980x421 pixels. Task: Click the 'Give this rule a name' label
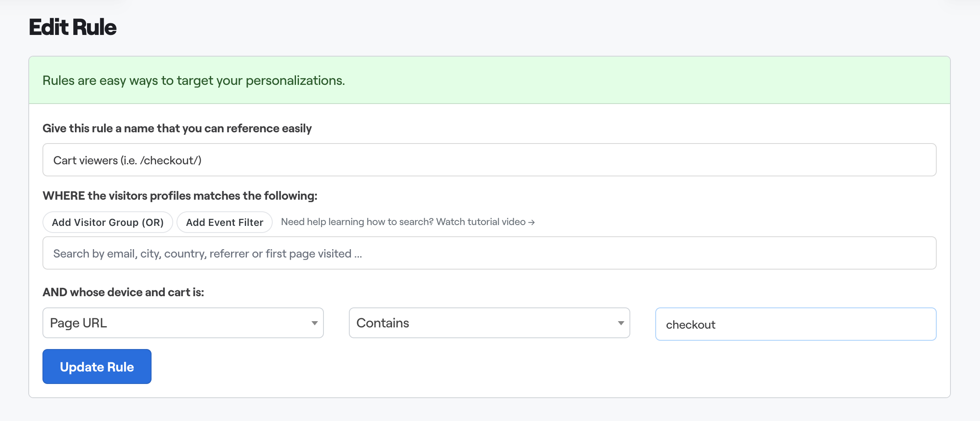click(177, 129)
